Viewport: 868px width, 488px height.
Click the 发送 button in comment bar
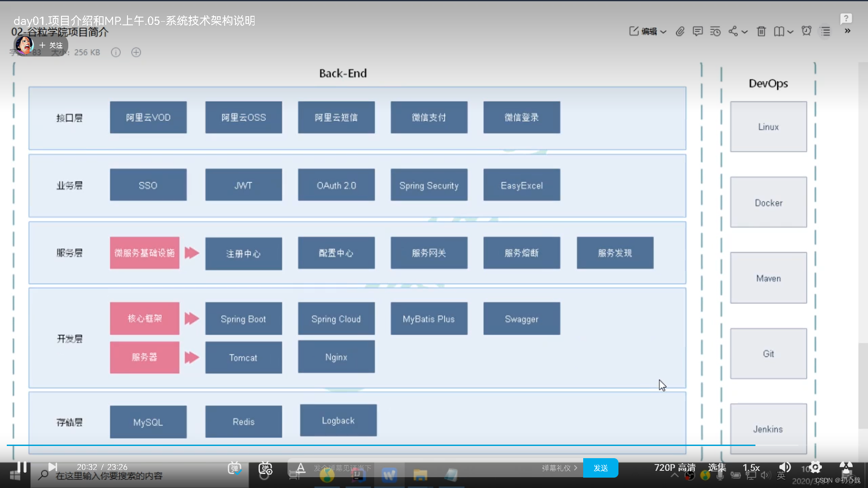(600, 467)
